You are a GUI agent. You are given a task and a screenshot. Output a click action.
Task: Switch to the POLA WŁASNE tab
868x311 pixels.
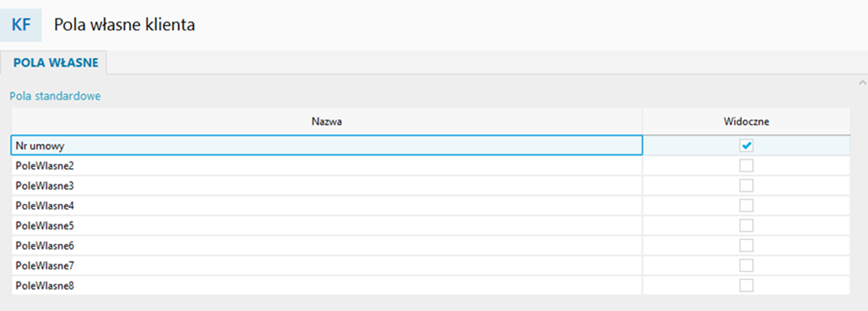point(56,63)
